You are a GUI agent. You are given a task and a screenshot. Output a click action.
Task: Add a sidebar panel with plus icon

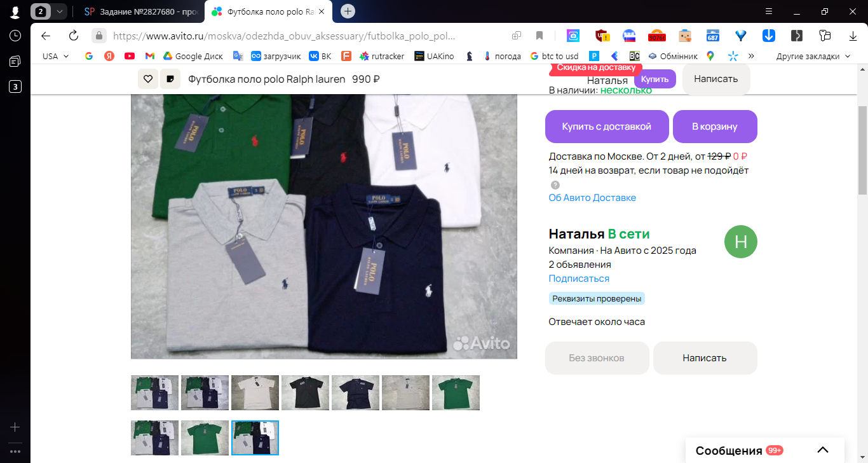15,427
